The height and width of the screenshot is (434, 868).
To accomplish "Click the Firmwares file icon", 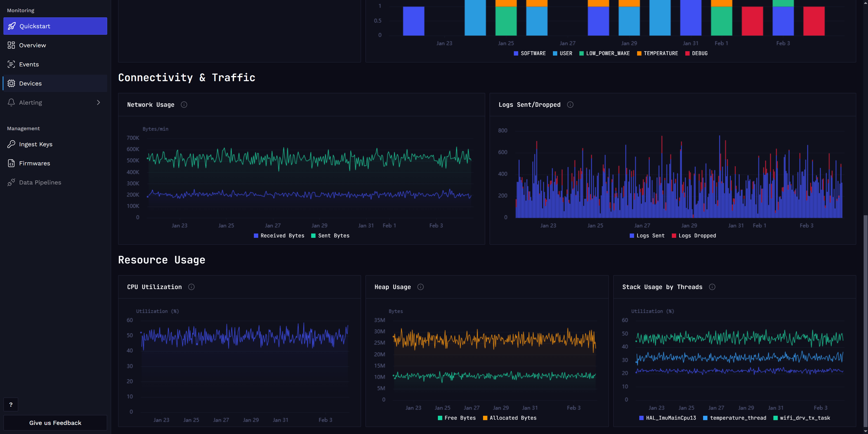I will point(11,163).
